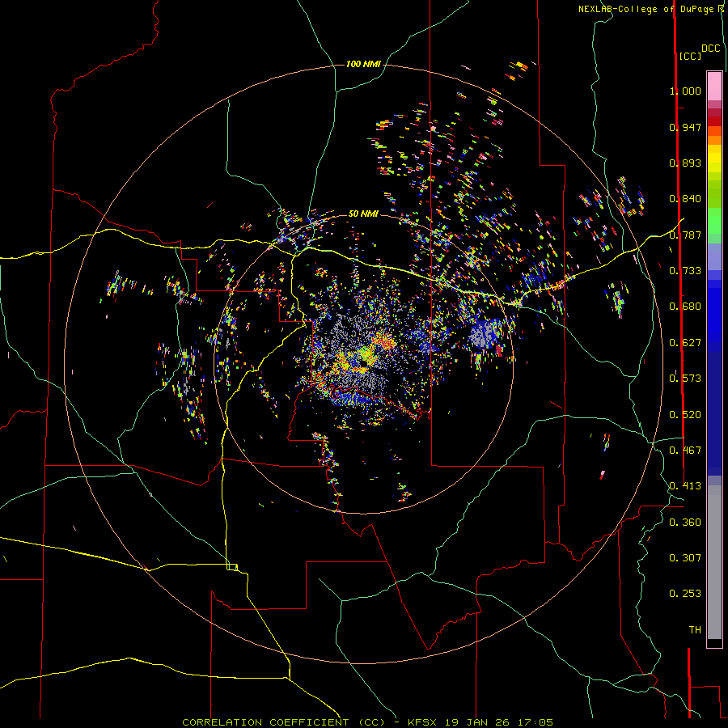728x728 pixels.
Task: Click the 0.573 scale value
Action: coord(685,379)
